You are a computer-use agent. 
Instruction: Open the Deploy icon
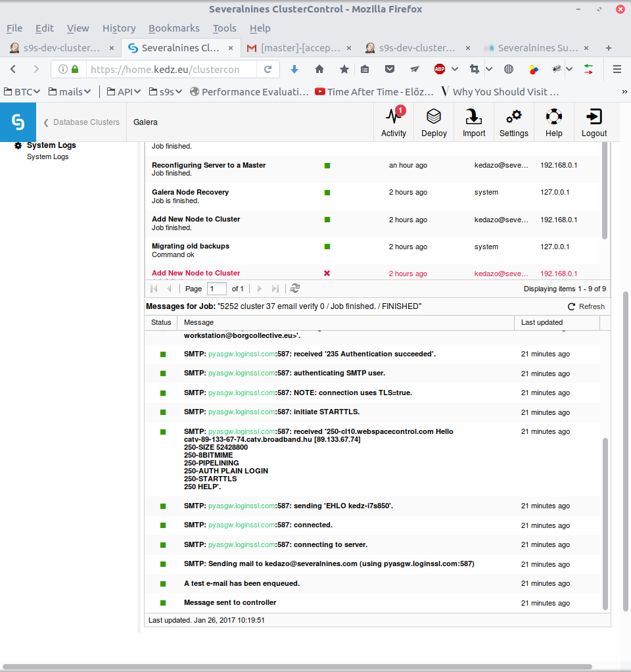coord(434,122)
